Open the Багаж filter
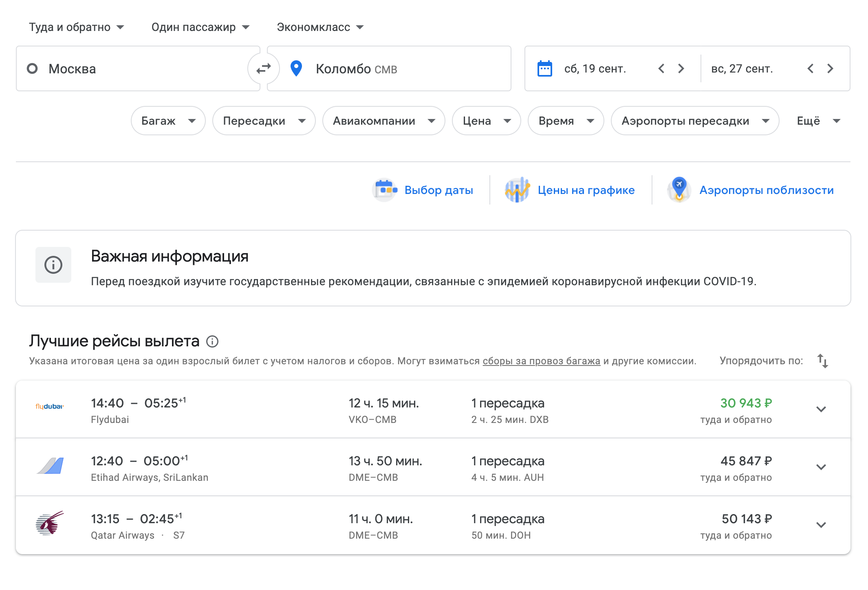The height and width of the screenshot is (590, 868). 168,121
